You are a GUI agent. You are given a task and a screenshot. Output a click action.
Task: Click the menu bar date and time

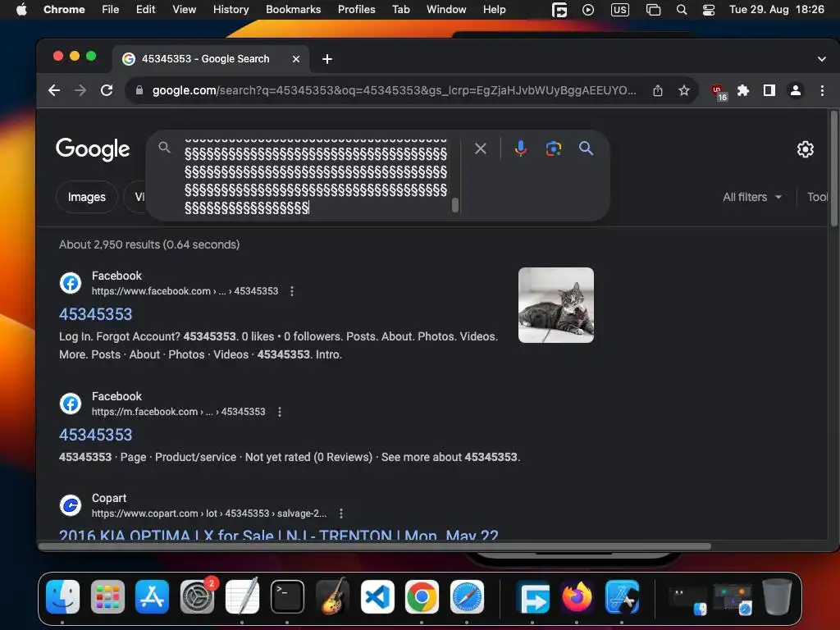[776, 10]
